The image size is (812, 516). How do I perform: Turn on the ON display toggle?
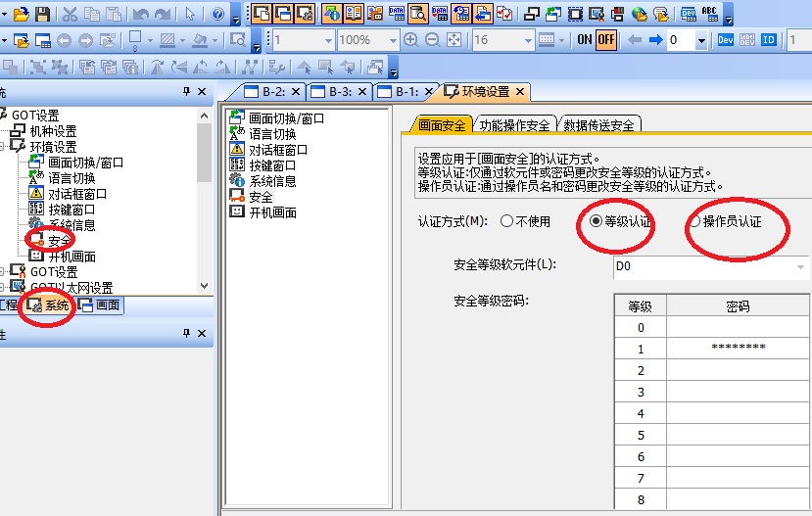585,40
